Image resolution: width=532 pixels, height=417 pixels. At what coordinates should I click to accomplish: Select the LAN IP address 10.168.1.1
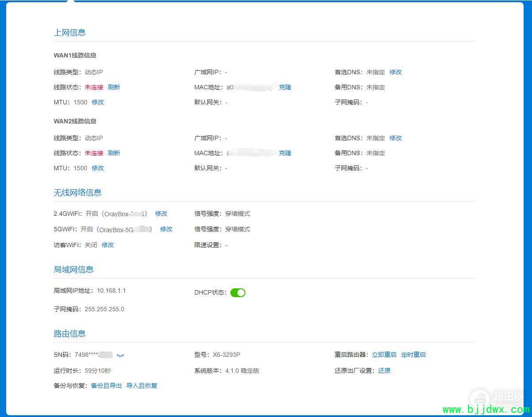111,291
